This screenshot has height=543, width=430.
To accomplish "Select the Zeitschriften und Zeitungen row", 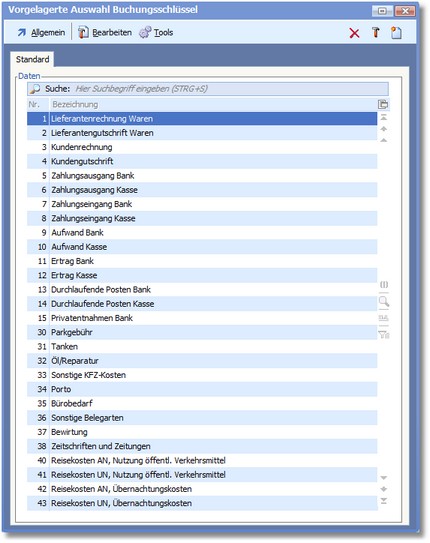I will point(202,446).
